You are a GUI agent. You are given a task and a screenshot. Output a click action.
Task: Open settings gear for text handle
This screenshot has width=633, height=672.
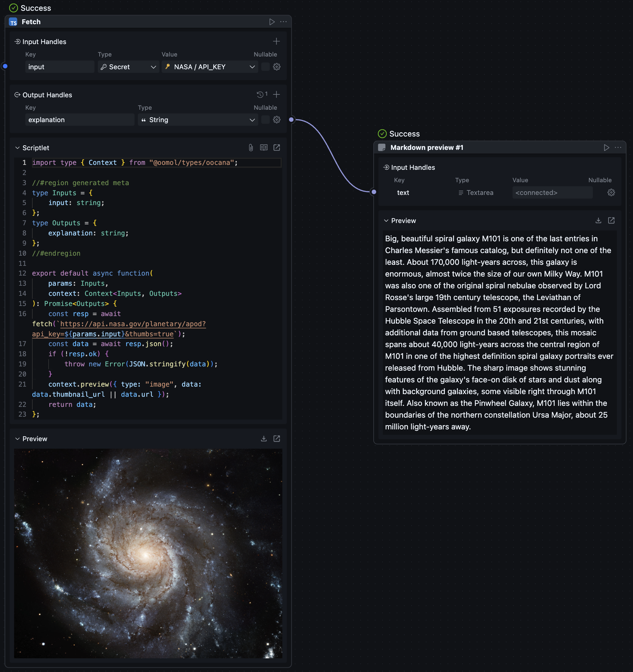point(611,193)
